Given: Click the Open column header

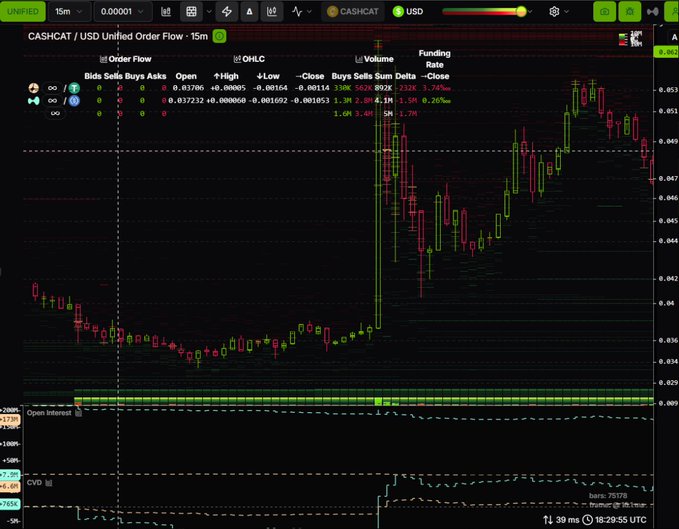Looking at the screenshot, I should pos(186,76).
